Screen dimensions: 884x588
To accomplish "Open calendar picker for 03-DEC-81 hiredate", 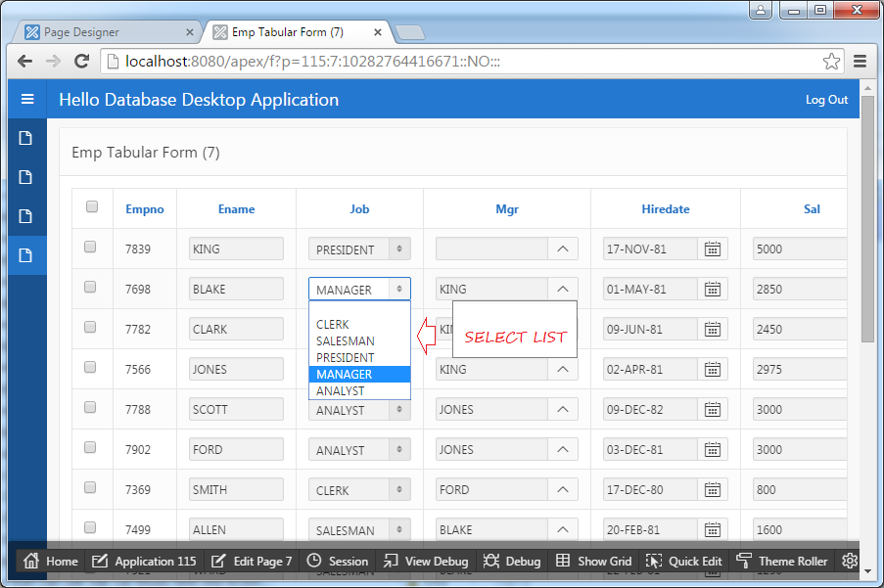I will [713, 449].
